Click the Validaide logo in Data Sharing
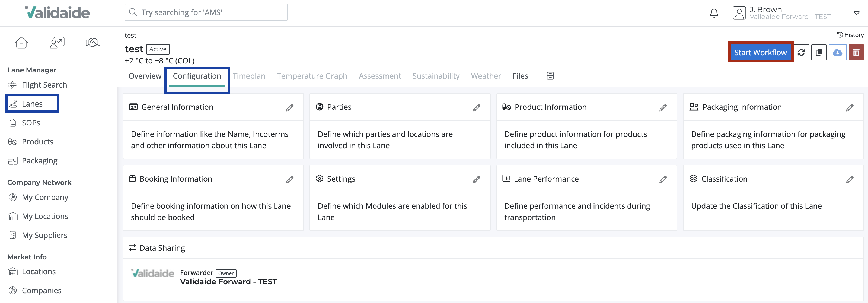This screenshot has width=868, height=303. 152,273
